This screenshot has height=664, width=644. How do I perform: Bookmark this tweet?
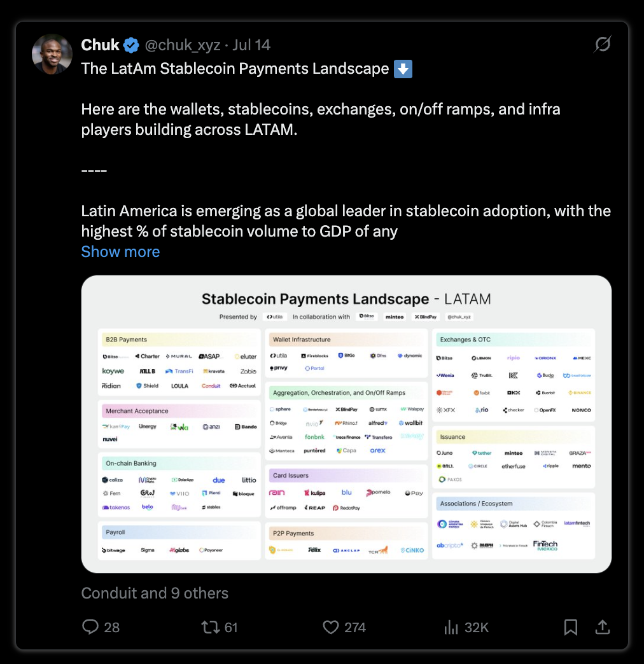571,627
